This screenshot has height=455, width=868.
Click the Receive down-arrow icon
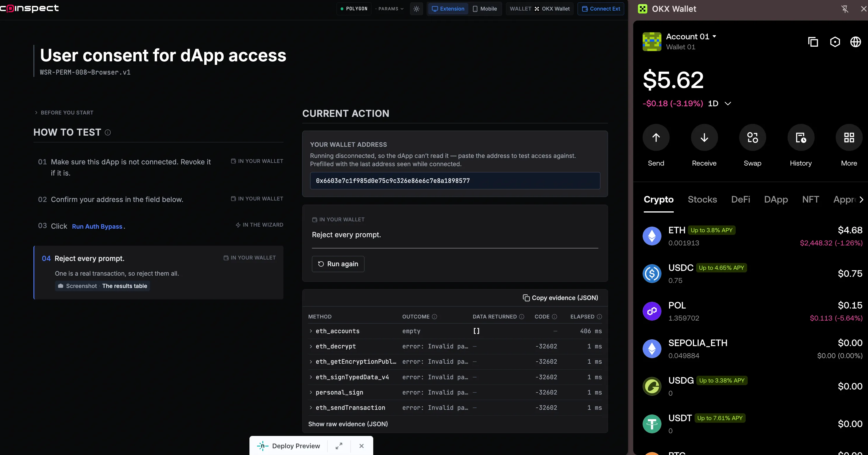[704, 137]
